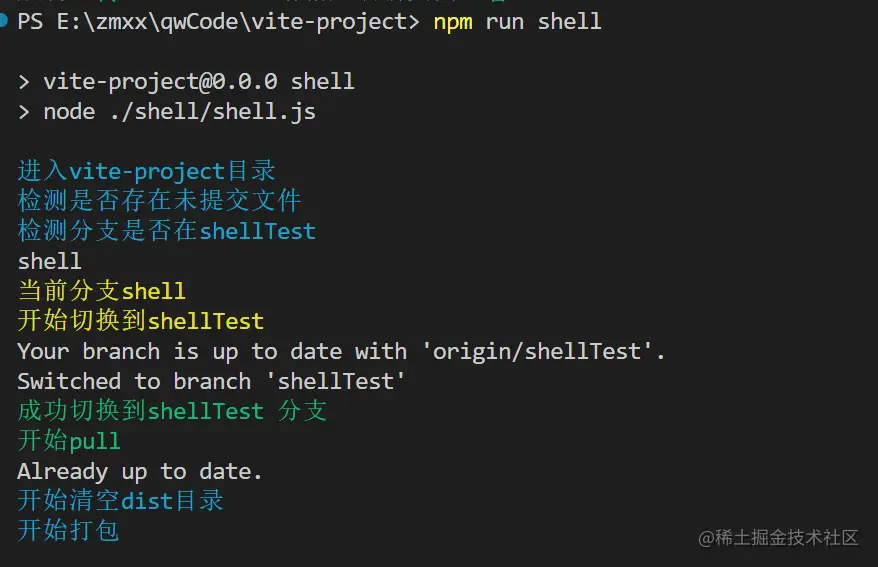Click the green '开始pull' line
This screenshot has height=567, width=878.
pyautogui.click(x=69, y=441)
